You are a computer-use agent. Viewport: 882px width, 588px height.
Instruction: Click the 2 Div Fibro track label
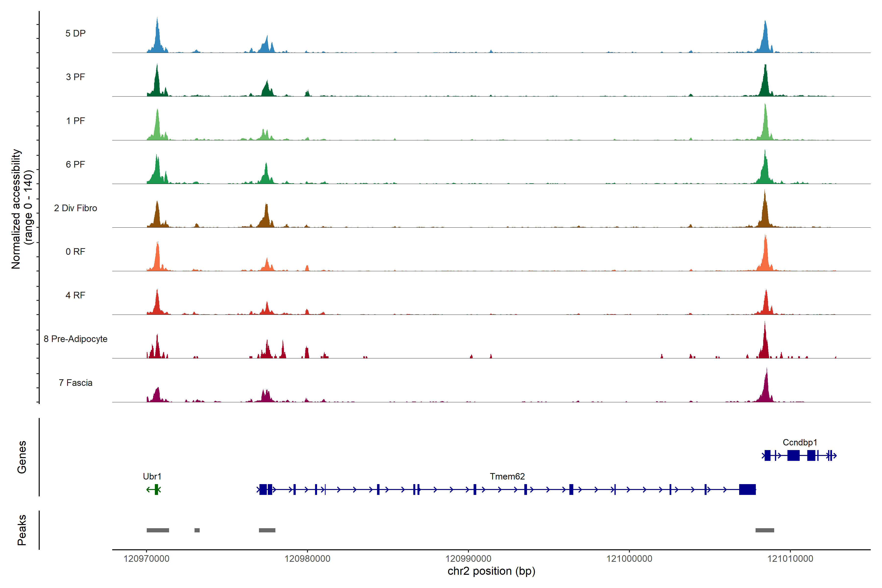point(75,208)
